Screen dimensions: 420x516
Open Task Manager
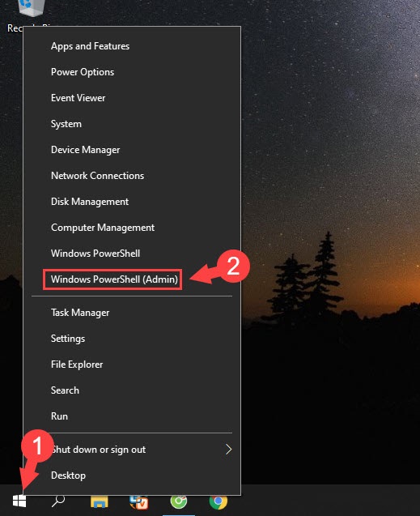[x=132, y=313]
